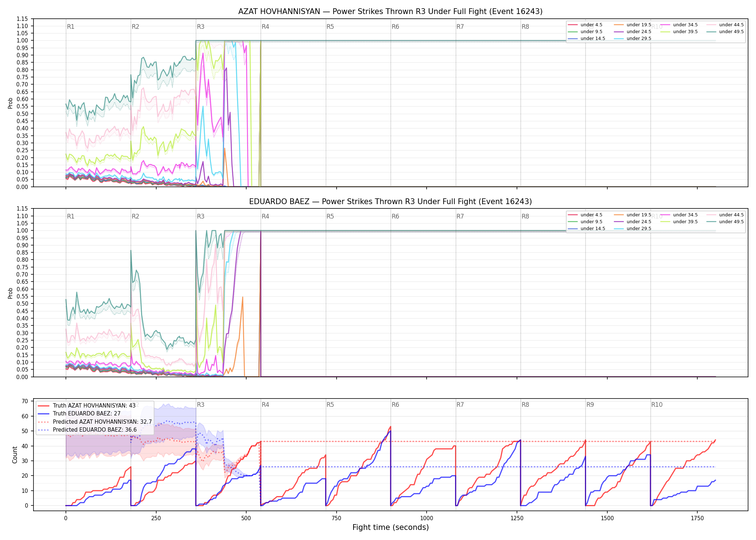The height and width of the screenshot is (540, 756).
Task: Select 'under 24.5' legend entry in Hovhannisyan chart
Action: tap(633, 32)
